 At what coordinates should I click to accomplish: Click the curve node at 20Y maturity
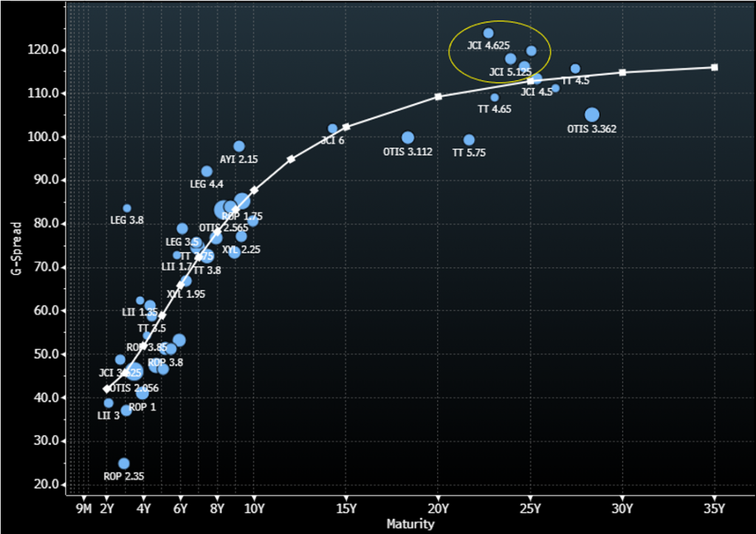pyautogui.click(x=439, y=97)
